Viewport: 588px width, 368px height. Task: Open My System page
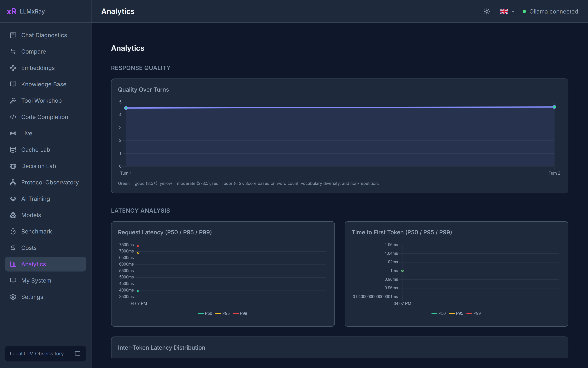pos(46,281)
